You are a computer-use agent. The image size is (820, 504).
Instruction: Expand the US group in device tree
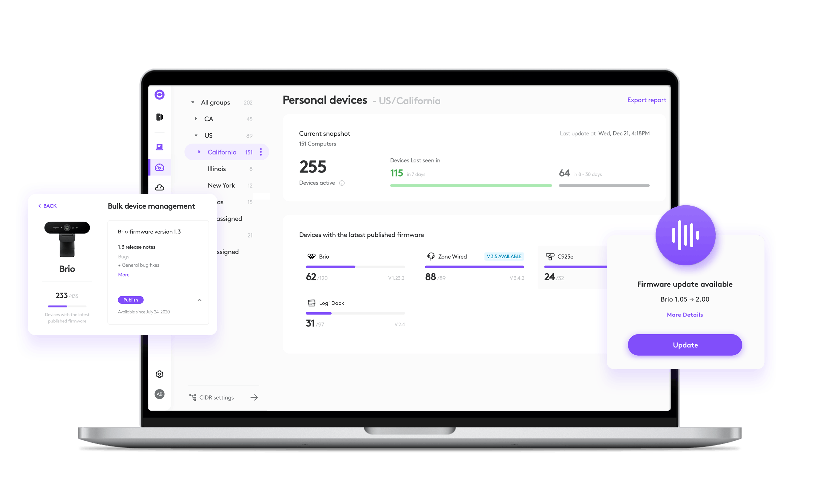coord(193,136)
